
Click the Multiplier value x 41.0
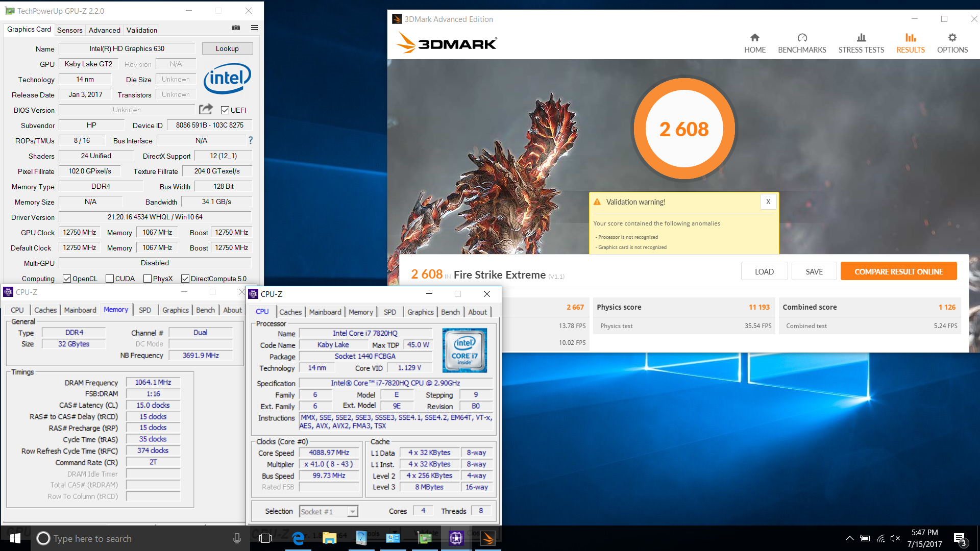click(329, 464)
